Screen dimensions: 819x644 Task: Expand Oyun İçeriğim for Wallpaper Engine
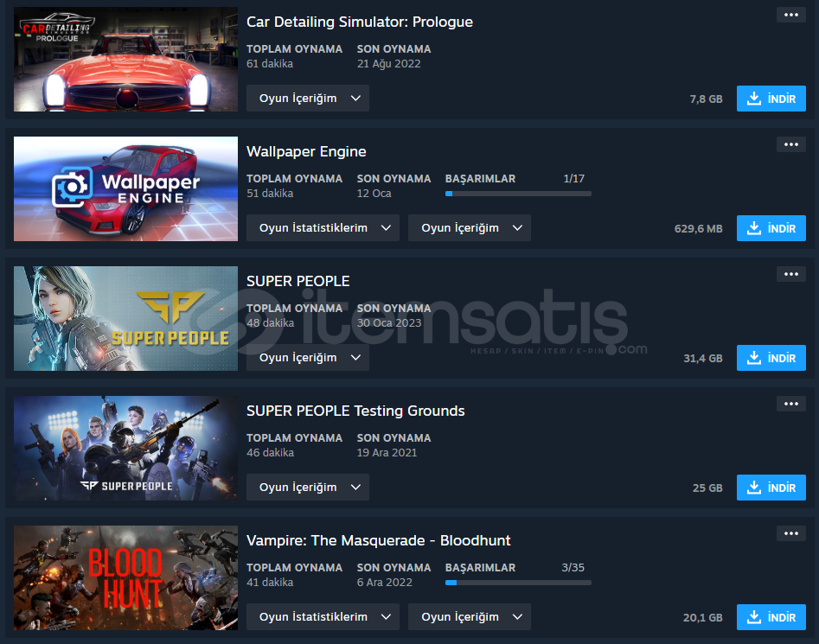[470, 228]
